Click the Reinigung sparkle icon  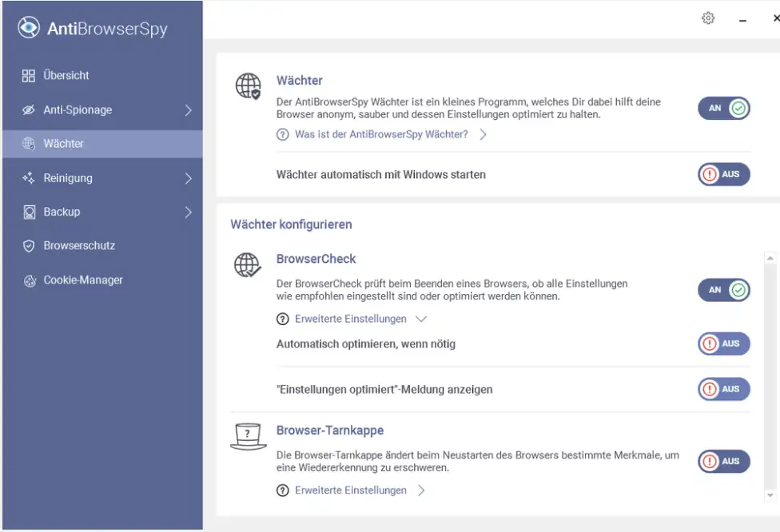click(x=29, y=178)
